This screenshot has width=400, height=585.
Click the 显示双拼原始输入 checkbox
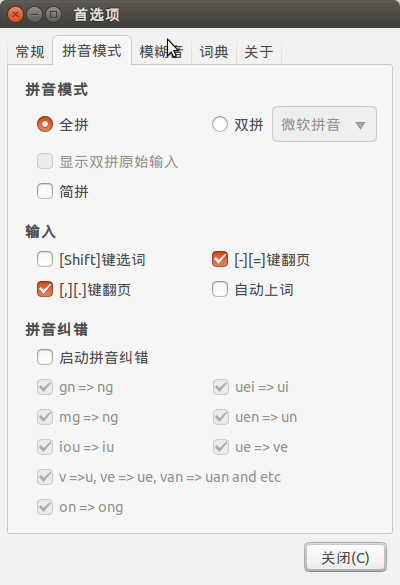[45, 162]
